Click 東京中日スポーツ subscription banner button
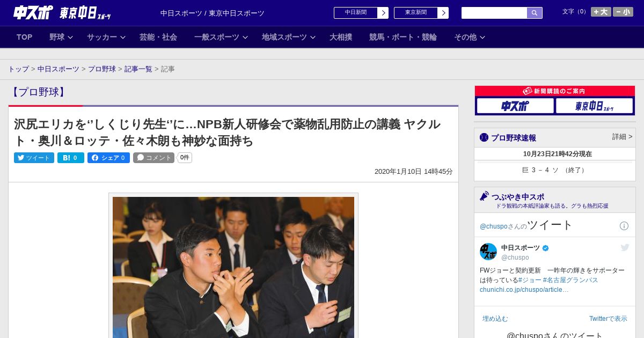The image size is (644, 338). 594,106
